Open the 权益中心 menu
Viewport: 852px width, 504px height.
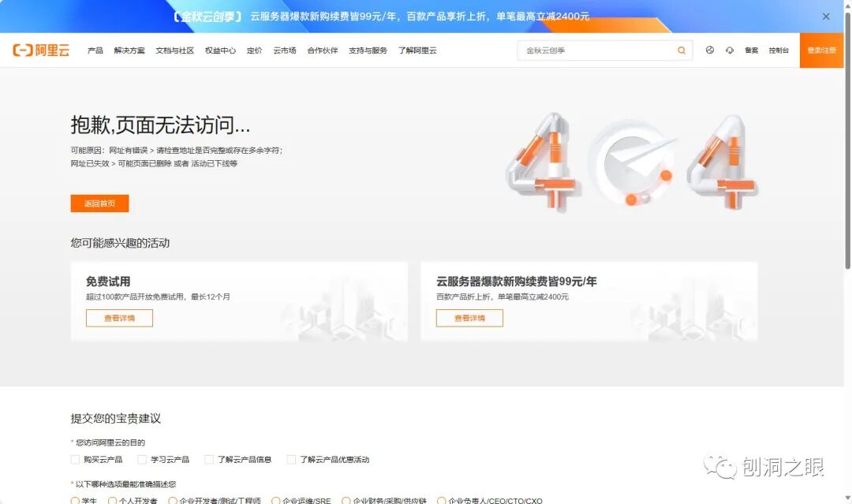pos(220,50)
